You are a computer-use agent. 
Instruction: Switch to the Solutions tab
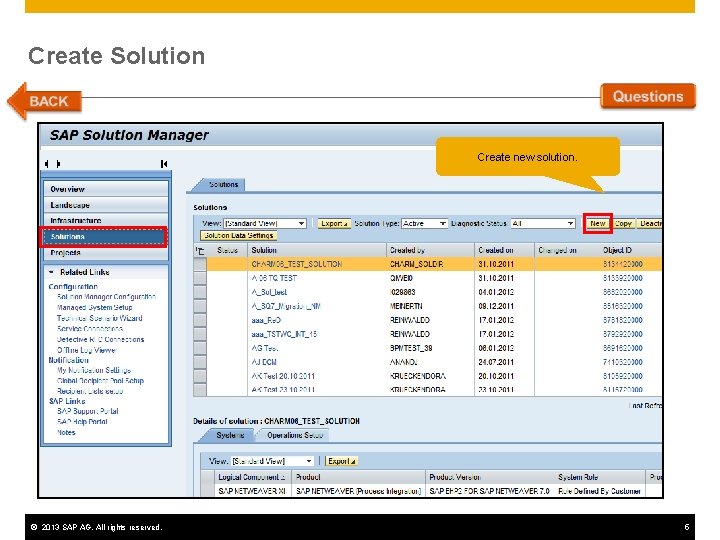click(x=223, y=184)
